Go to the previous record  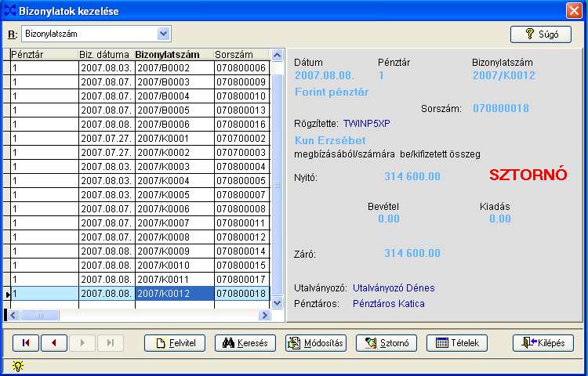tap(54, 342)
